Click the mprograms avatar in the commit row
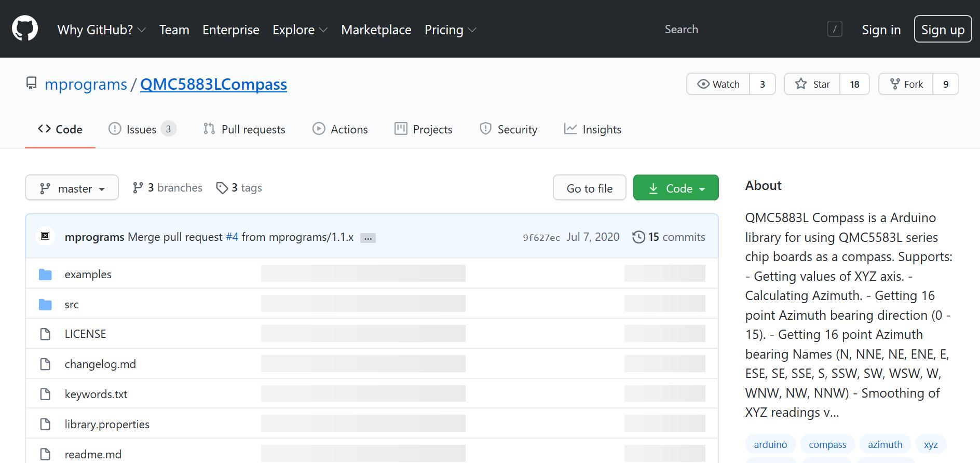 (x=45, y=236)
